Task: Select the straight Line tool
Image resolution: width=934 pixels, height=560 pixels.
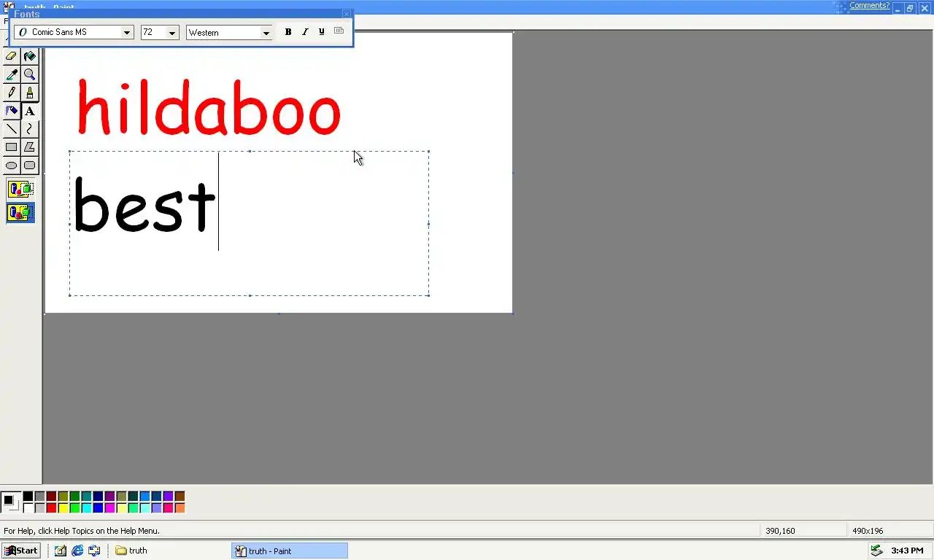Action: point(11,129)
